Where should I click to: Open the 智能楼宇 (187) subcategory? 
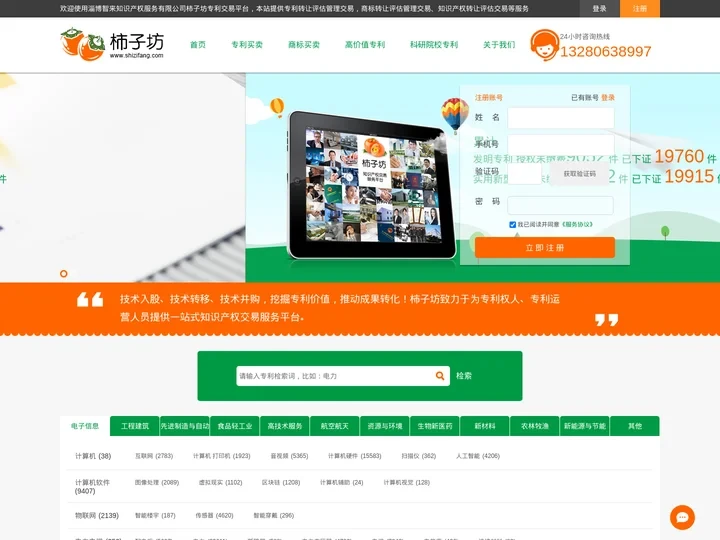(x=155, y=516)
